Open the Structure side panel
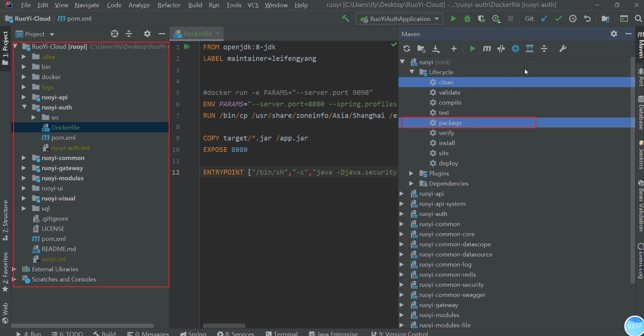The height and width of the screenshot is (336, 644). click(5, 220)
